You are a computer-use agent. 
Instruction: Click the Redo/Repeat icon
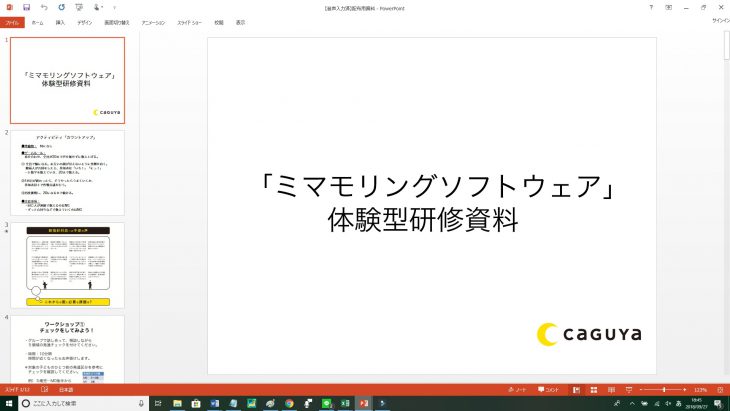pos(61,7)
